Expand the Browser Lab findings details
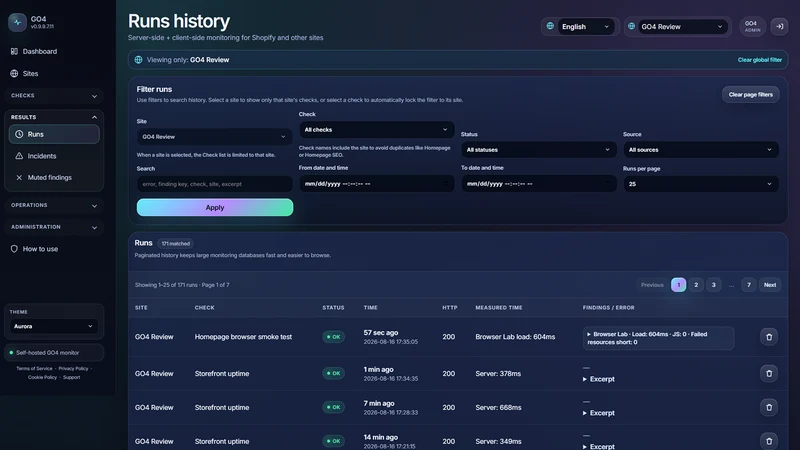 [658, 338]
